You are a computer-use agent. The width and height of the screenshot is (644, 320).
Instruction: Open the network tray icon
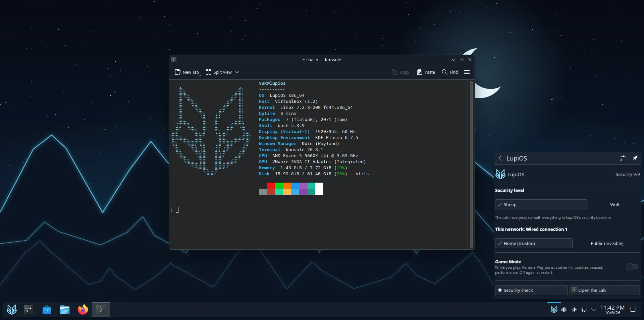584,310
